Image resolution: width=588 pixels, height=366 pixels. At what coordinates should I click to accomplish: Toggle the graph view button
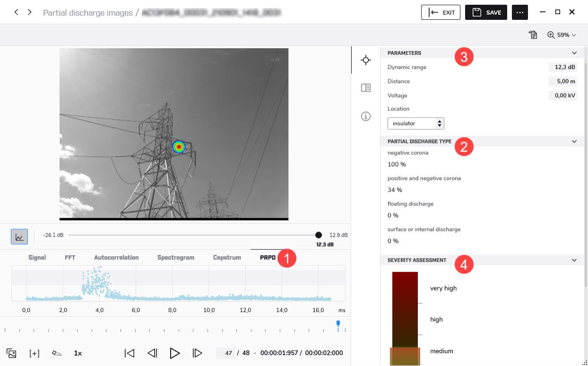(19, 237)
